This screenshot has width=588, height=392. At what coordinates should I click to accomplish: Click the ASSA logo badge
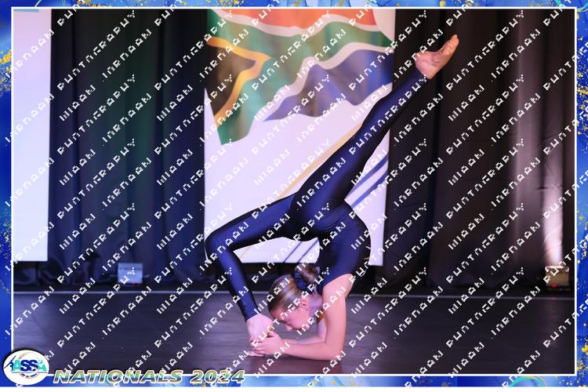pos(26,367)
